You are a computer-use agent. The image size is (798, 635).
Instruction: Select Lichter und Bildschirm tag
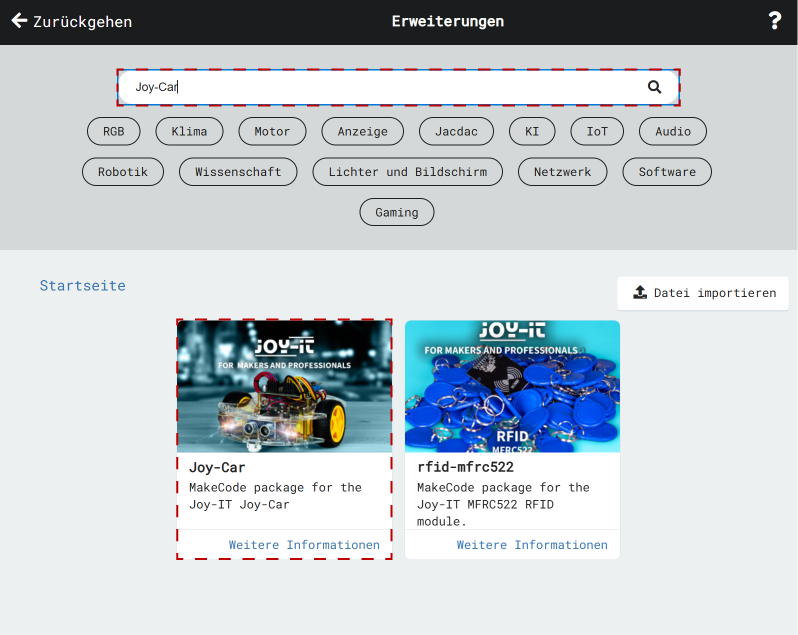pyautogui.click(x=408, y=172)
